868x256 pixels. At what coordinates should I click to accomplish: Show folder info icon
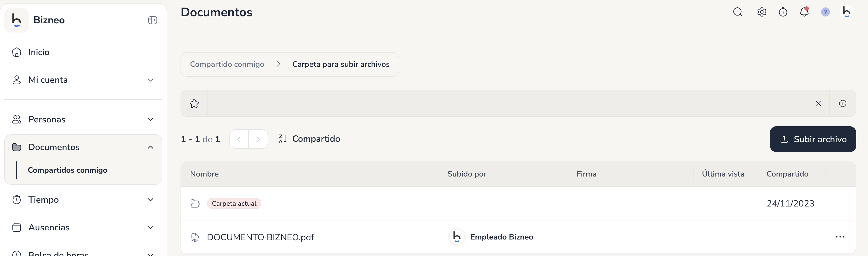pyautogui.click(x=842, y=103)
